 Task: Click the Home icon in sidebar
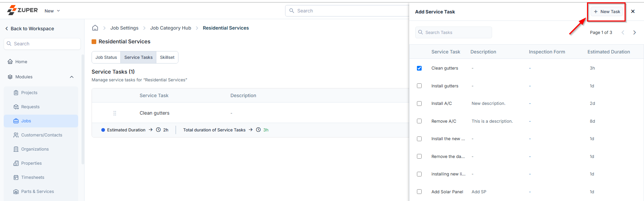pos(10,62)
